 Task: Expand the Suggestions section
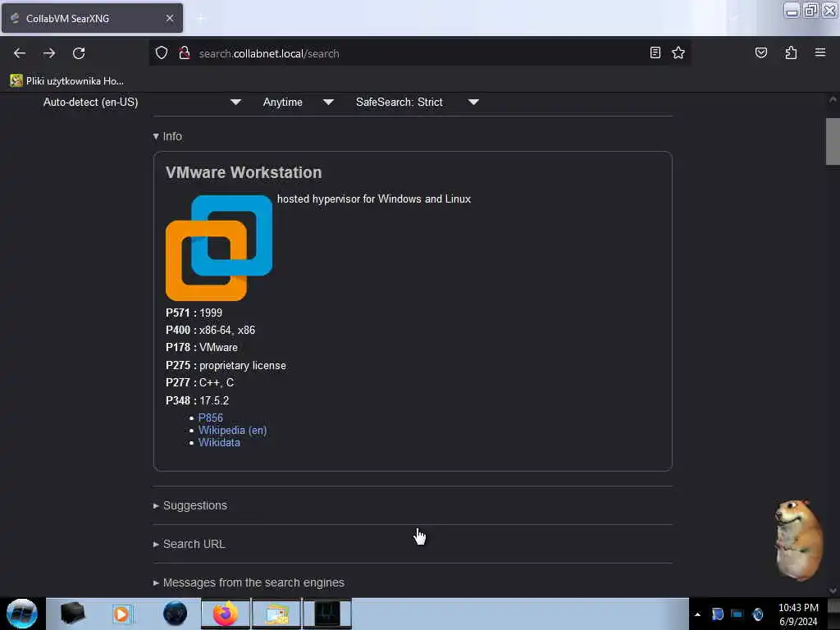[x=190, y=505]
